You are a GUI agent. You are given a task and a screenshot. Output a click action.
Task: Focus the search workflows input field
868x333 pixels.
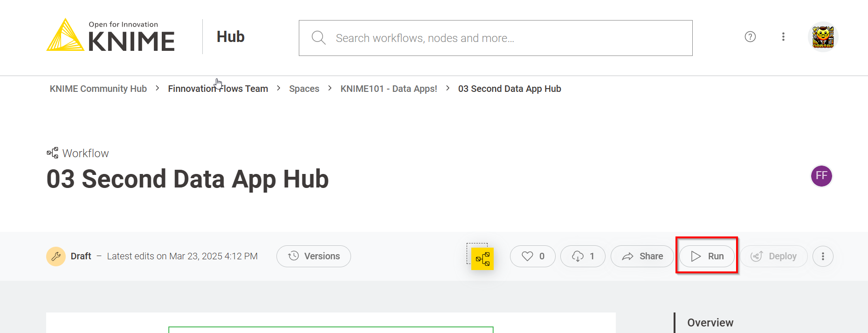[496, 38]
